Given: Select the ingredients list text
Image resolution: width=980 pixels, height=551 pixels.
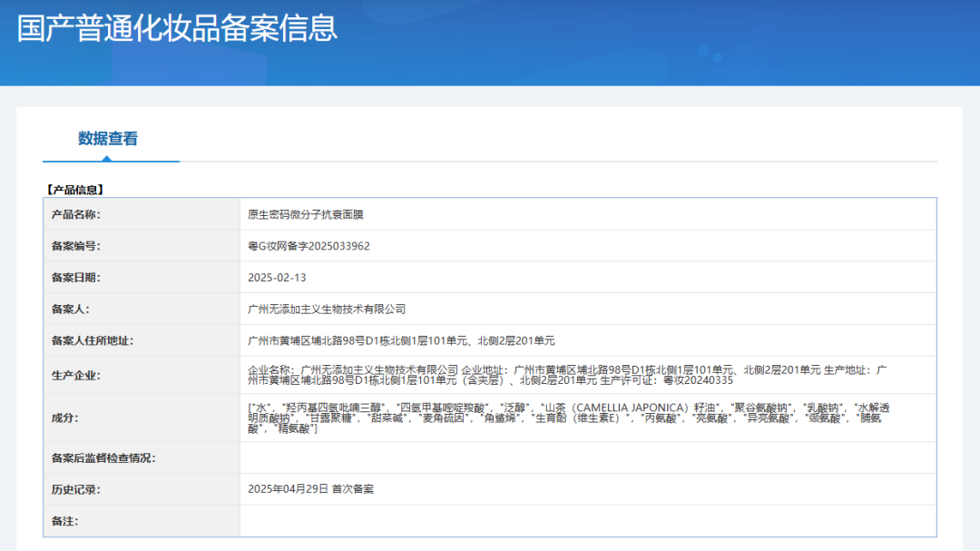Looking at the screenshot, I should [568, 418].
